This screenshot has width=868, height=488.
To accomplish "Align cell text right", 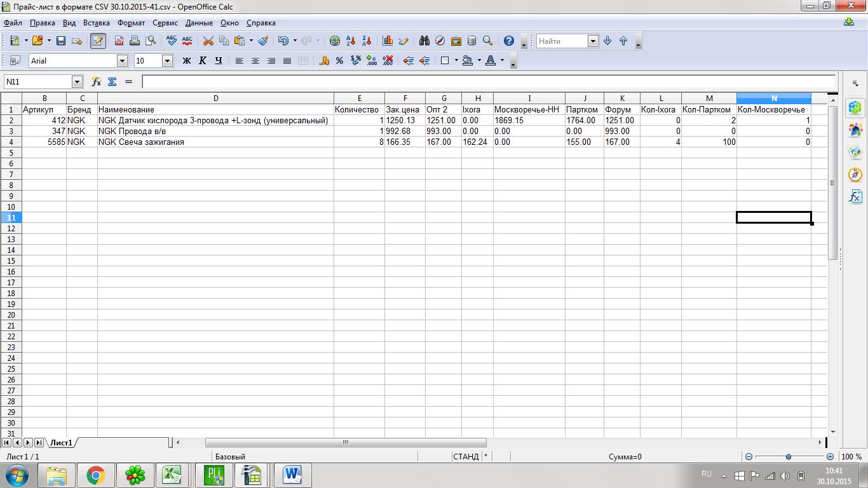I will click(x=271, y=60).
